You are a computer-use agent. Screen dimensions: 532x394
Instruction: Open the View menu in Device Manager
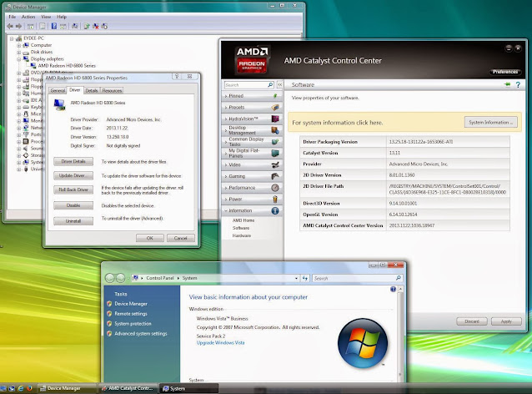pyautogui.click(x=46, y=17)
